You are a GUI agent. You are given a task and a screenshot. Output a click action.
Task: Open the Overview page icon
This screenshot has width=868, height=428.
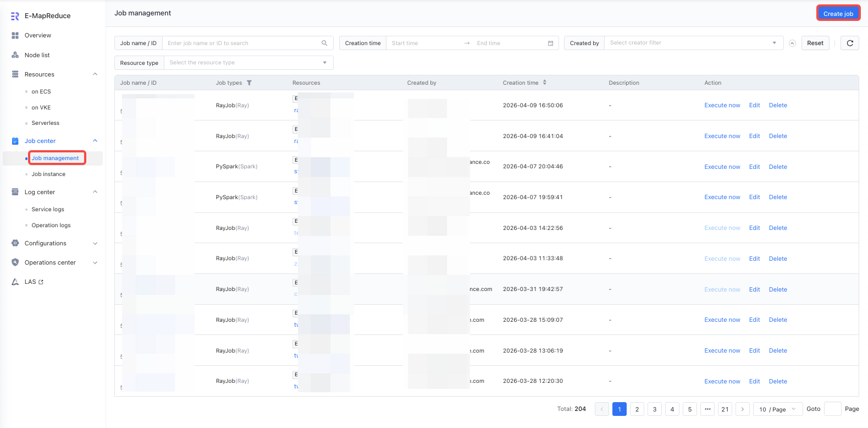(x=15, y=35)
